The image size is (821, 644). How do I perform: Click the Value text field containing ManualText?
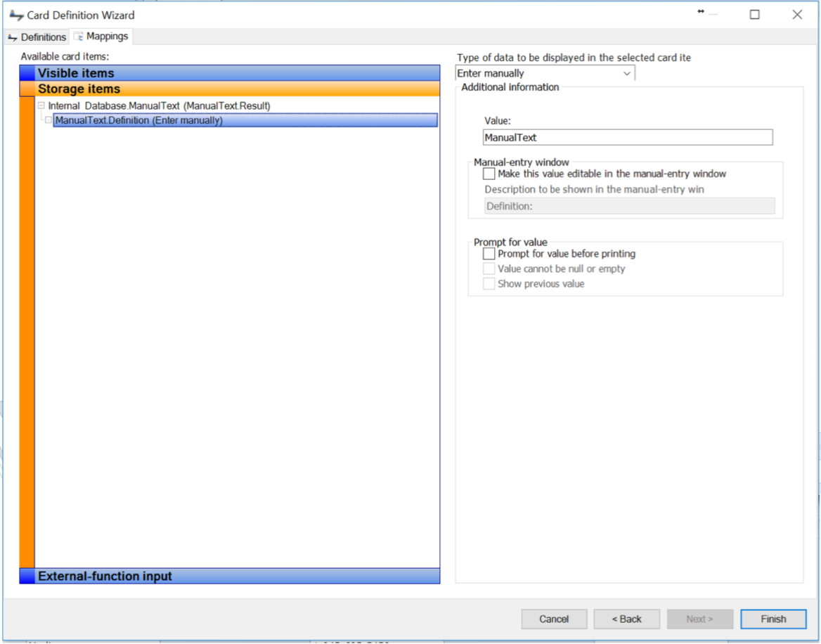point(627,138)
